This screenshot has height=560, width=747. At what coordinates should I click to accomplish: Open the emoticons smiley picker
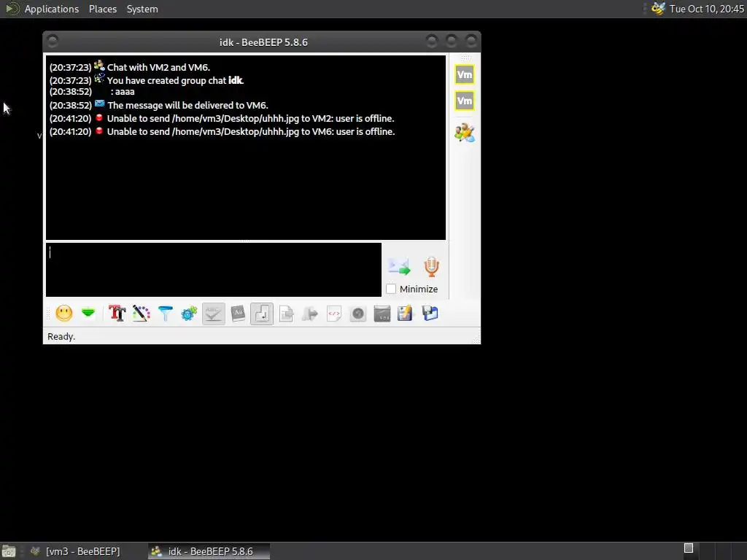pyautogui.click(x=64, y=314)
